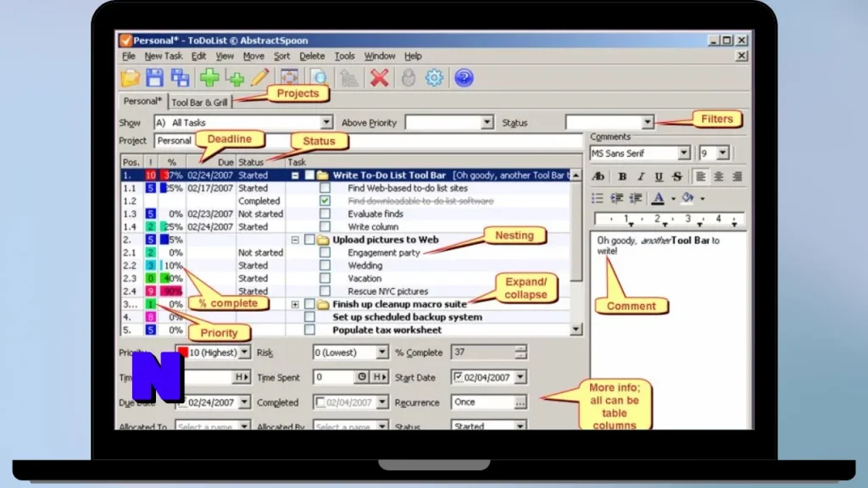Collapse the Write To-Do List Tool Bar task
Screen dimensions: 868x488
(x=295, y=175)
